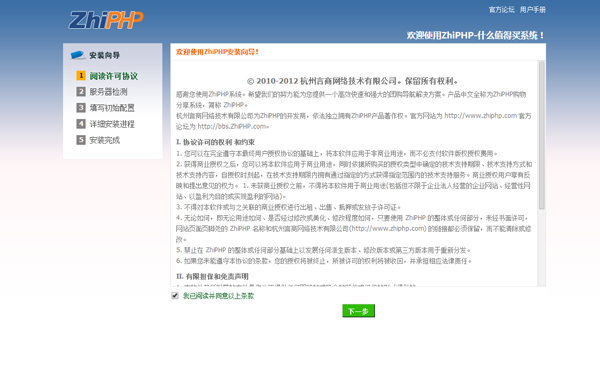Viewport: 600px width, 389px height.
Task: Open the 用户手册 link
Action: (533, 10)
